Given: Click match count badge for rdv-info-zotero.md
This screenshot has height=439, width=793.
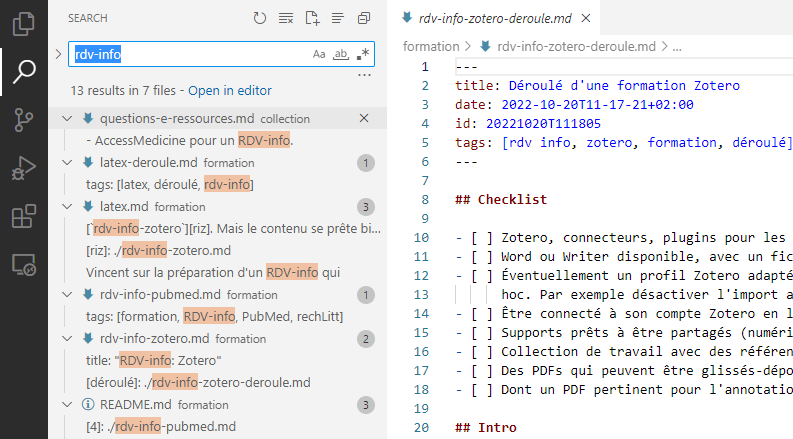Looking at the screenshot, I should point(366,339).
